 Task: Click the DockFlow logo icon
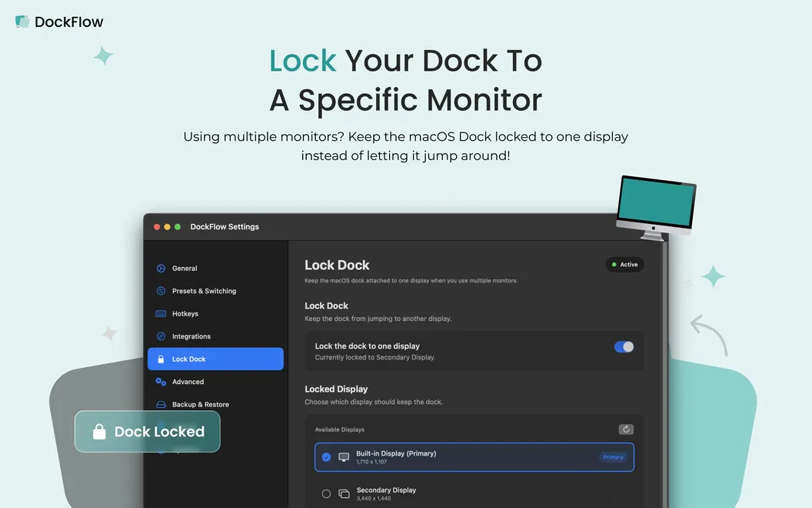click(x=22, y=22)
